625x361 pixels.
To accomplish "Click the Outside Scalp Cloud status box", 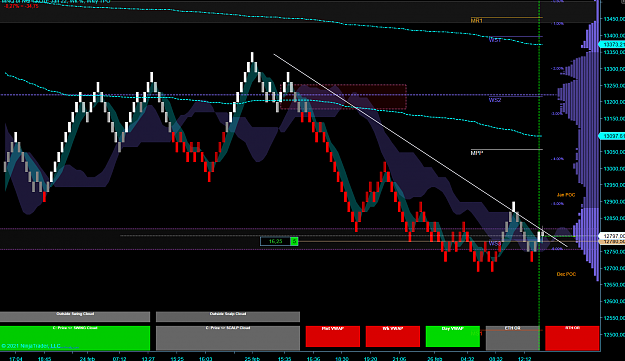I will [228, 316].
